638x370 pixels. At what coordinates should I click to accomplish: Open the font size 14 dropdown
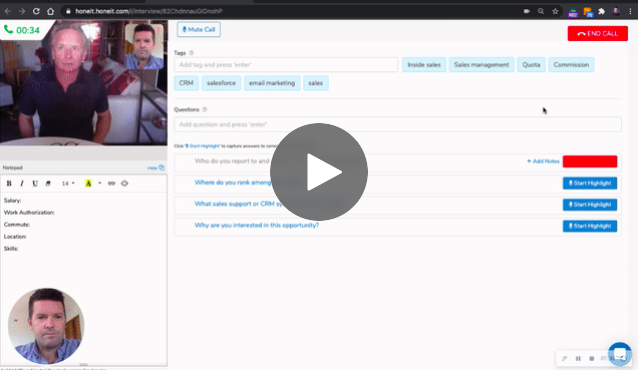pyautogui.click(x=68, y=184)
